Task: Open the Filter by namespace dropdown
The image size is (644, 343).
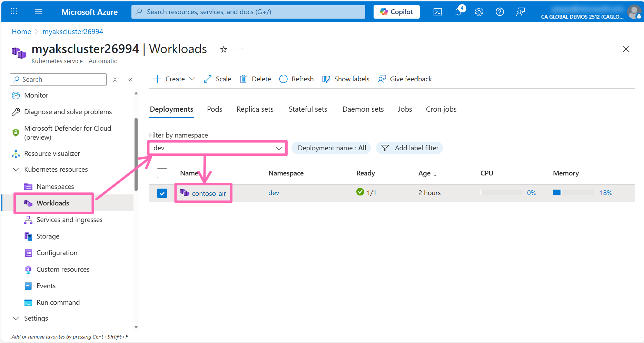Action: click(218, 148)
